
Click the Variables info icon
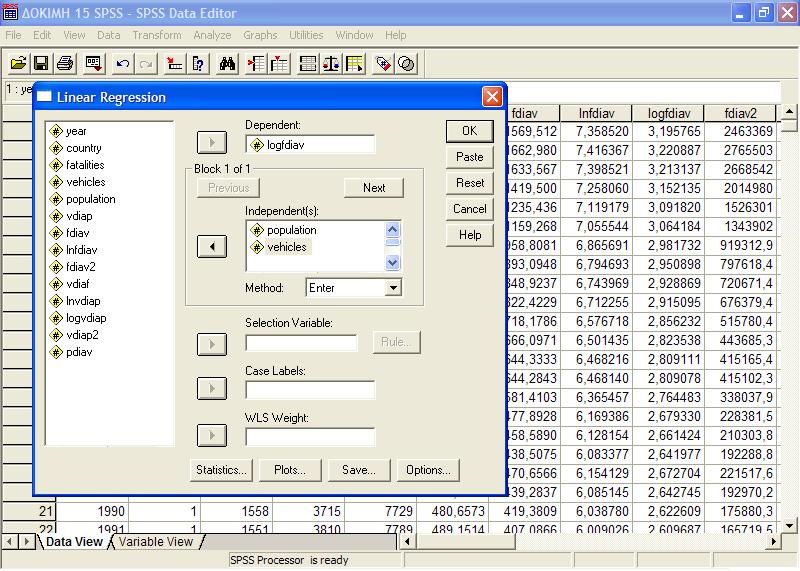tap(198, 64)
